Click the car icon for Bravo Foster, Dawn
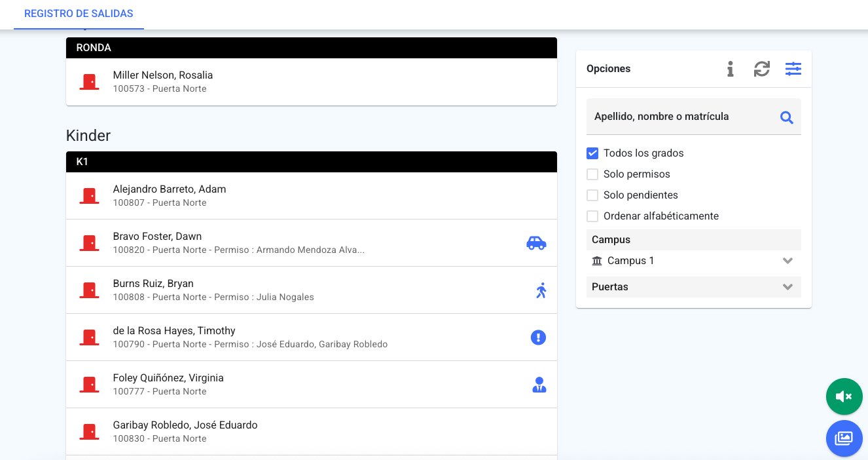This screenshot has width=868, height=460. [x=536, y=243]
